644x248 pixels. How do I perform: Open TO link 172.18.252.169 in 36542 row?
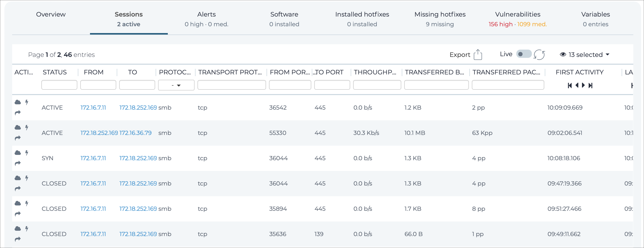pos(138,107)
